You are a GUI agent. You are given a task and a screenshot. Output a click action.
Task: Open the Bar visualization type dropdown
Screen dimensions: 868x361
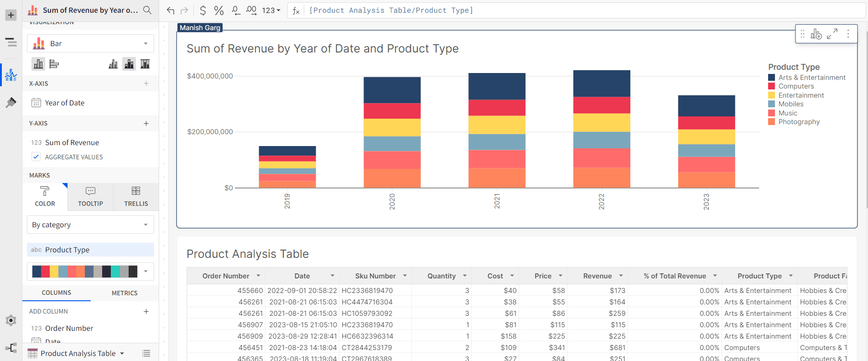90,43
